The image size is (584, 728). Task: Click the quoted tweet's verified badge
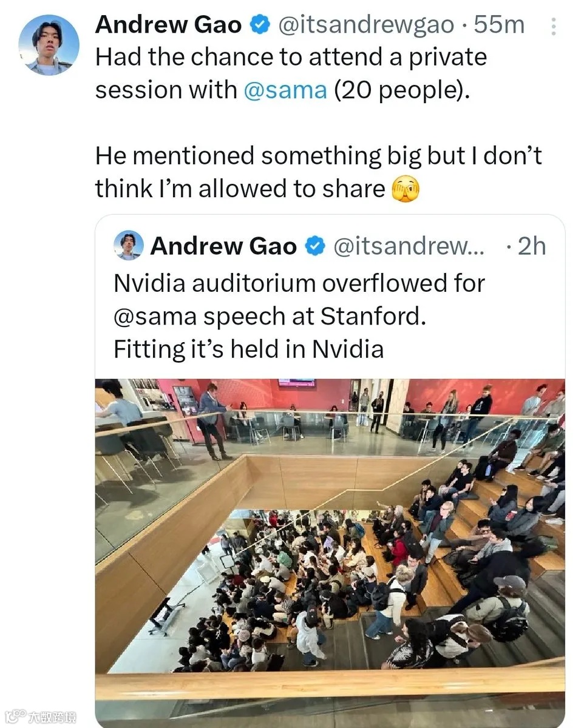tap(314, 246)
